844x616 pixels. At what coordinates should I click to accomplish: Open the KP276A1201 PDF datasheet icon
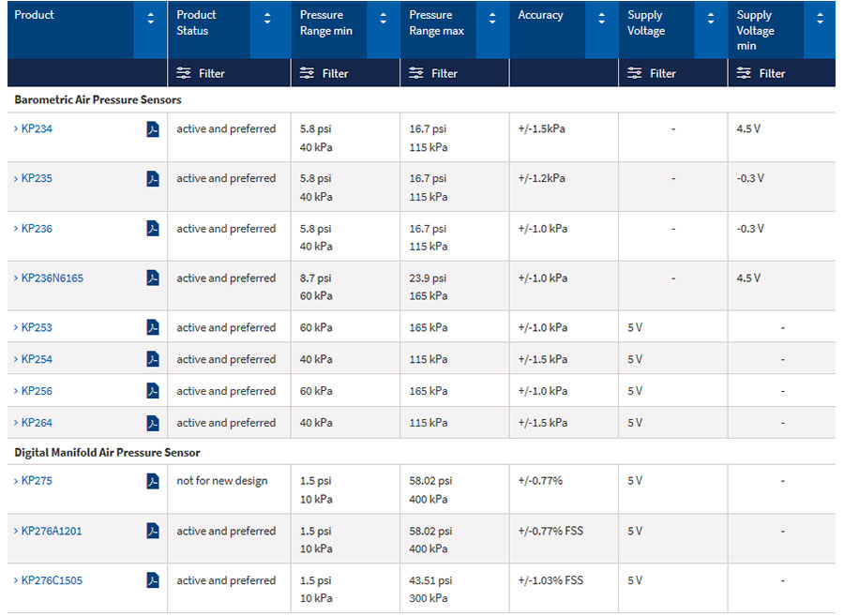(x=153, y=531)
